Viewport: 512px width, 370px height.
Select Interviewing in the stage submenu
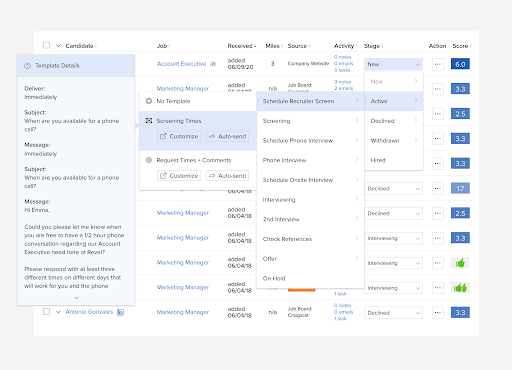[310, 199]
